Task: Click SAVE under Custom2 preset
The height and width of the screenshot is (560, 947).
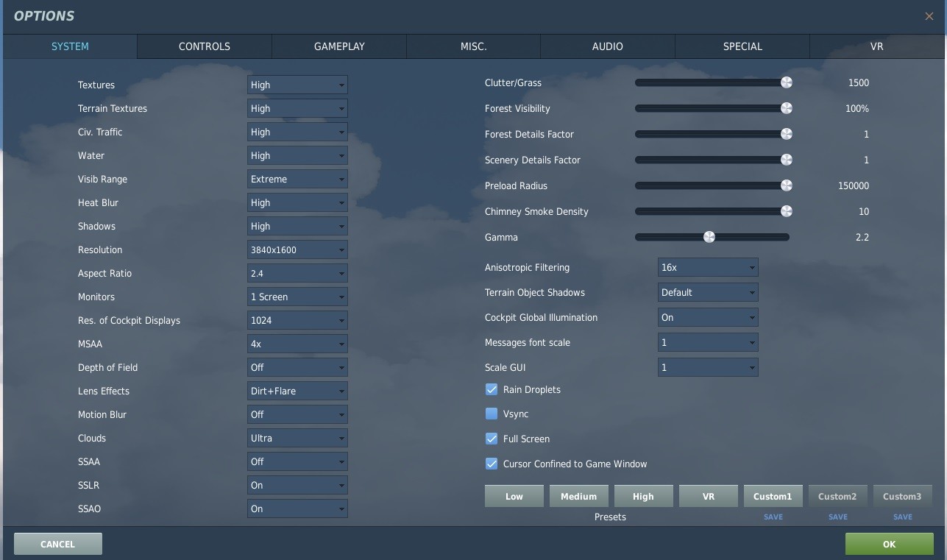Action: [x=838, y=517]
